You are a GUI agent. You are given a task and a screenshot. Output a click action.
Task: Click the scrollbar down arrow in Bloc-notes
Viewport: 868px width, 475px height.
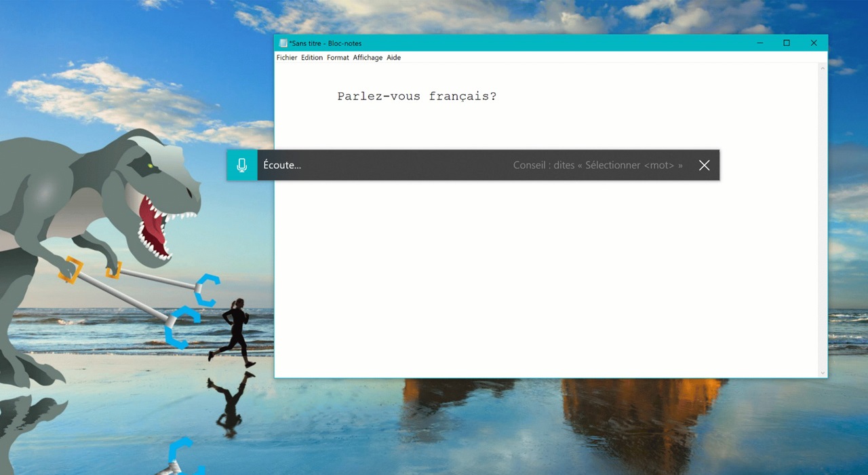[823, 373]
